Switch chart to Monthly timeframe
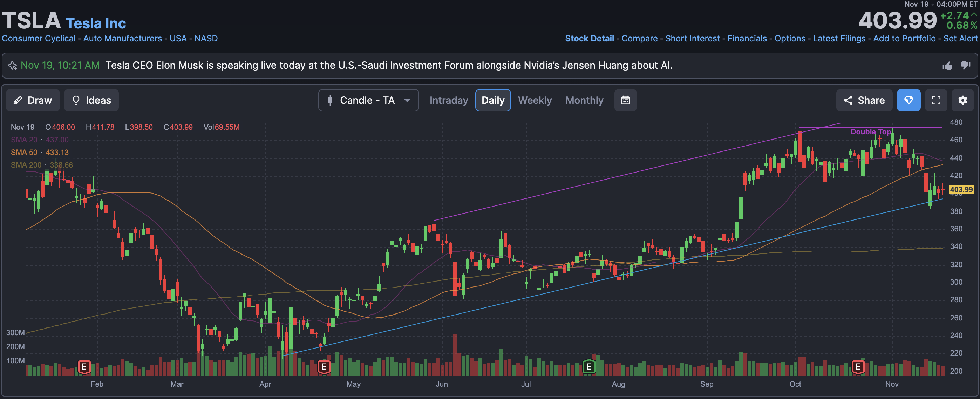980x399 pixels. click(x=584, y=100)
